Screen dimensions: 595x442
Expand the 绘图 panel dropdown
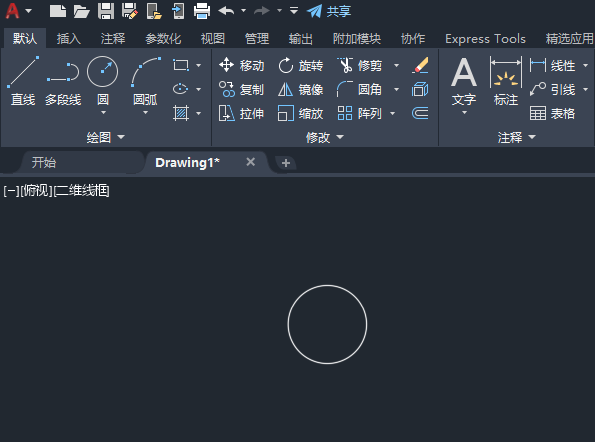point(121,137)
